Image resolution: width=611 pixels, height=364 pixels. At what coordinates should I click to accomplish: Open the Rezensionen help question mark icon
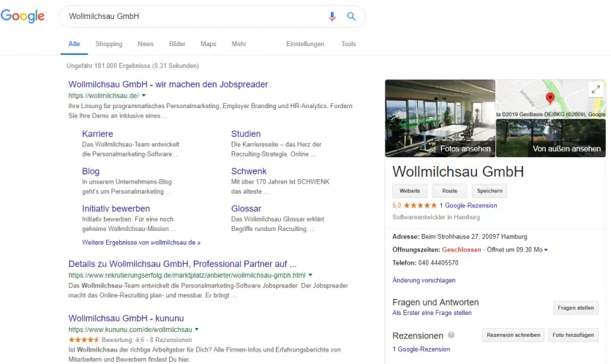pos(451,335)
